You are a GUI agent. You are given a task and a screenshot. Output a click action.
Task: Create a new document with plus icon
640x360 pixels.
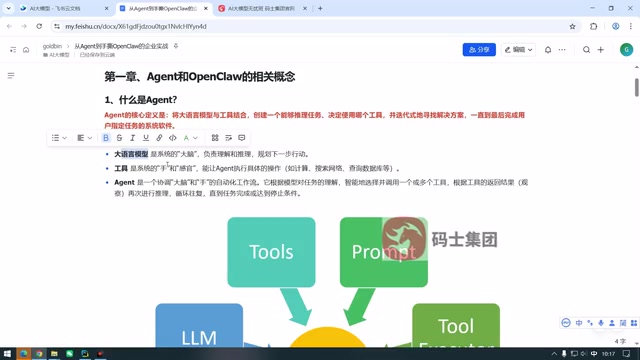click(600, 50)
